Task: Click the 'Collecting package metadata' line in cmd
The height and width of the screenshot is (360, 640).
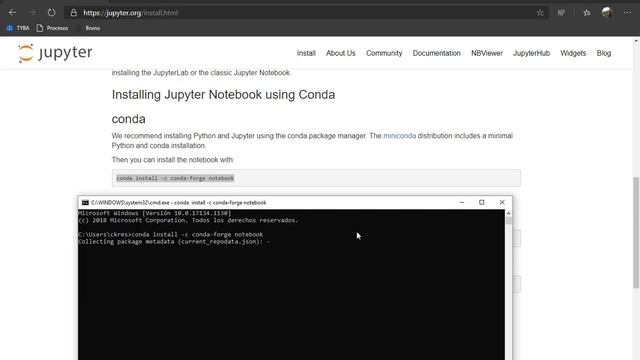Action: pyautogui.click(x=174, y=242)
